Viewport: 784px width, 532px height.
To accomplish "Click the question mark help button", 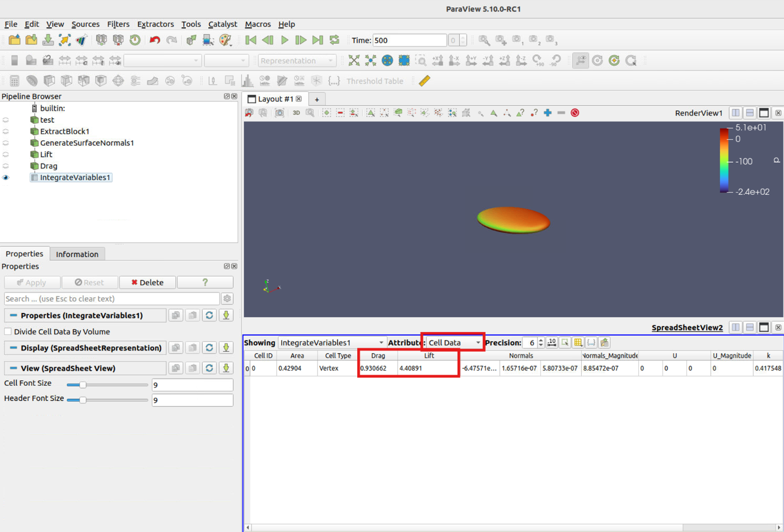I will pyautogui.click(x=205, y=282).
